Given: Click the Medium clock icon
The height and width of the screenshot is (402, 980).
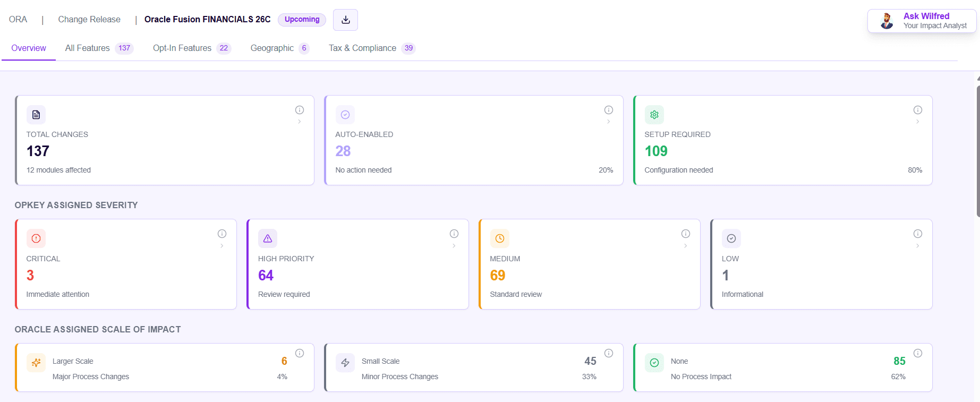Looking at the screenshot, I should coord(500,238).
